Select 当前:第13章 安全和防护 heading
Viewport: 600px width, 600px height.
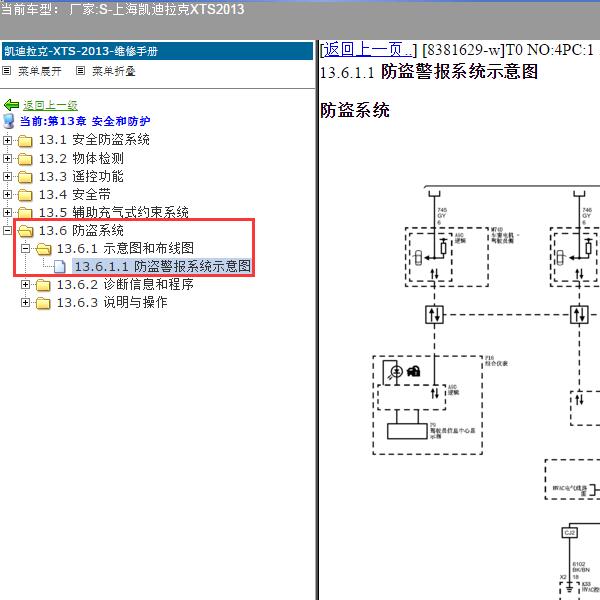[x=85, y=121]
